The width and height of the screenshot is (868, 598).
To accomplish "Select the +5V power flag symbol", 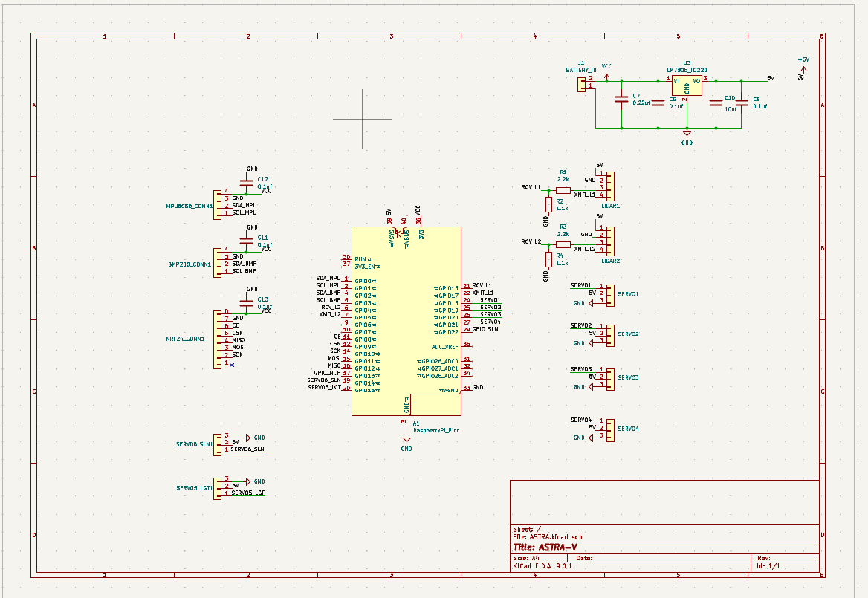I will point(803,69).
